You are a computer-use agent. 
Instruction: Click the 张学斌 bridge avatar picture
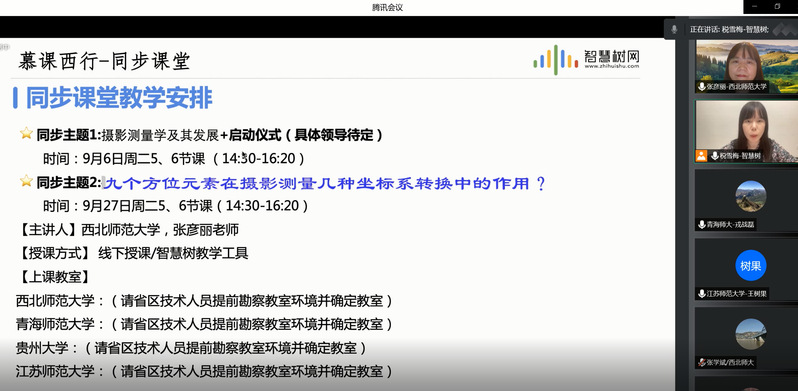(751, 334)
